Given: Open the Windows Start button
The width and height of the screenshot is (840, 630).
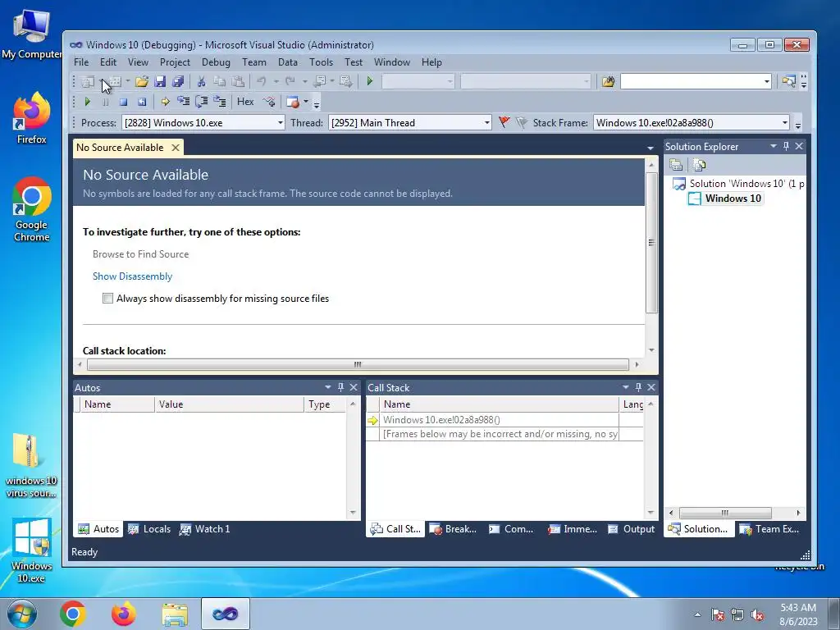Looking at the screenshot, I should coord(21,614).
